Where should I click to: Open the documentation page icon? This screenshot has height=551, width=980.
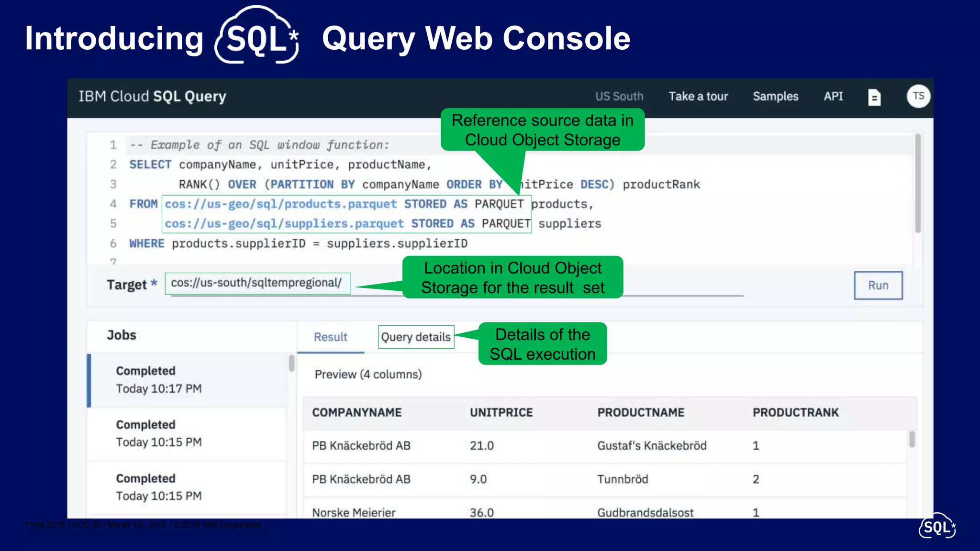[x=874, y=97]
